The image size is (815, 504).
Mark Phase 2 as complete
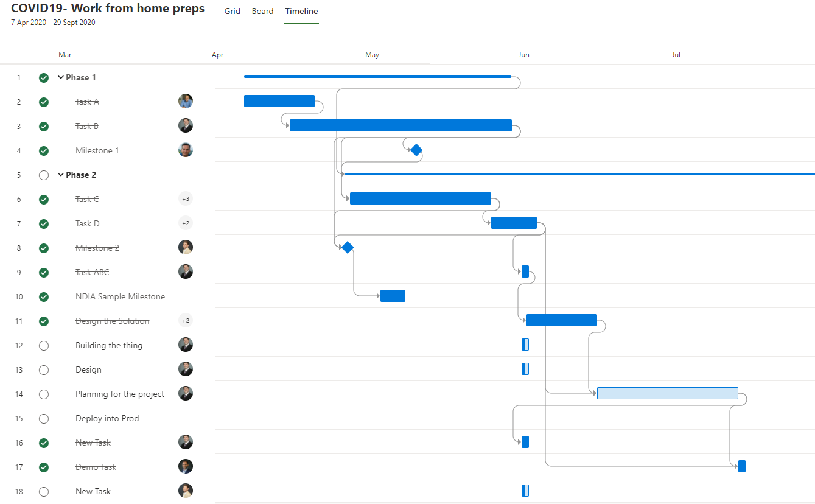[43, 175]
